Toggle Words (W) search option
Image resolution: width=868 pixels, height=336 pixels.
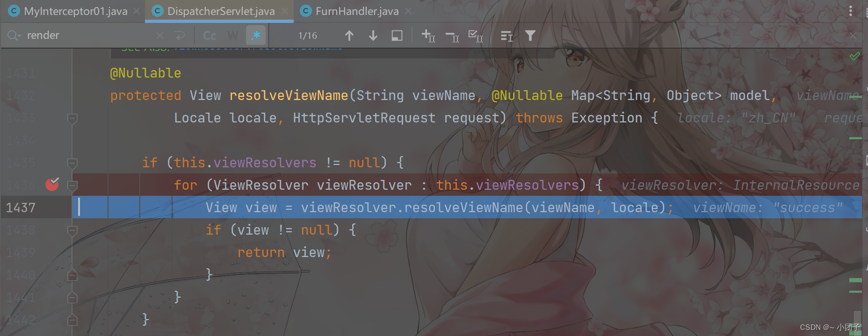click(x=233, y=36)
